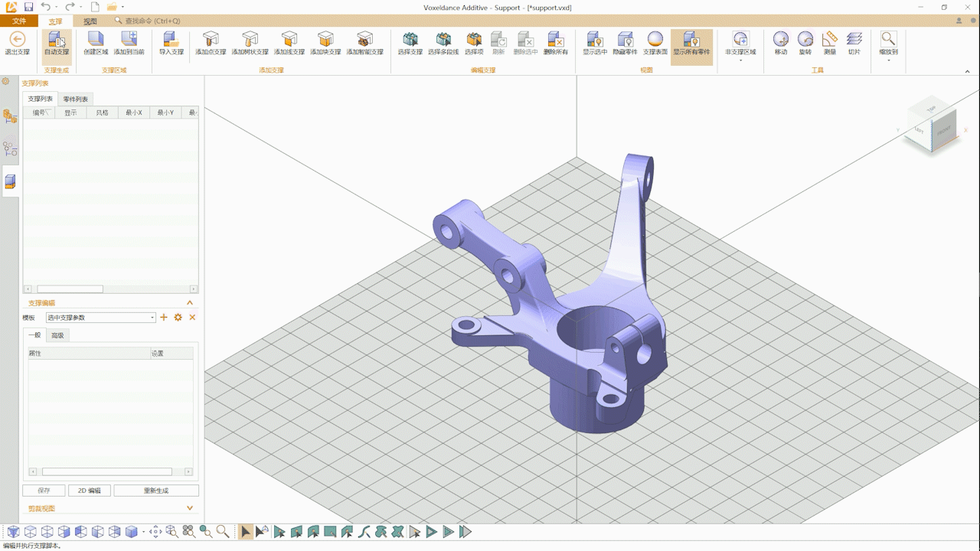The width and height of the screenshot is (980, 551).
Task: Select 添加块支撑 block support tool
Action: [325, 44]
